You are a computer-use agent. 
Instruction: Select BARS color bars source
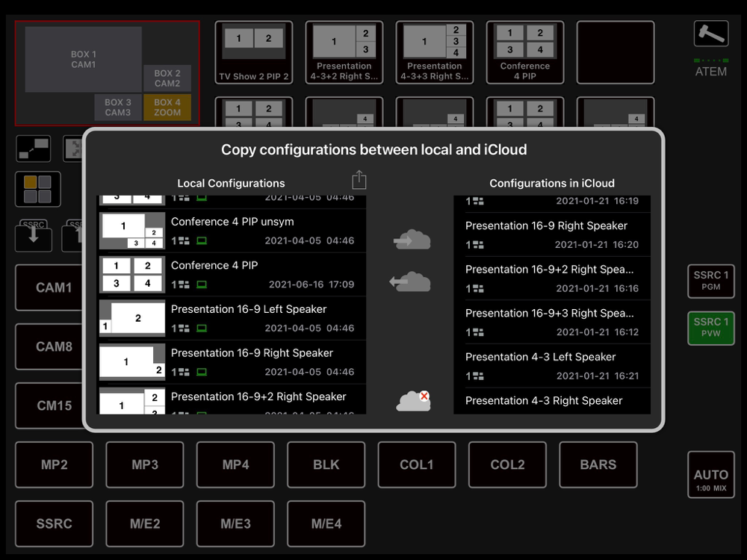[598, 464]
